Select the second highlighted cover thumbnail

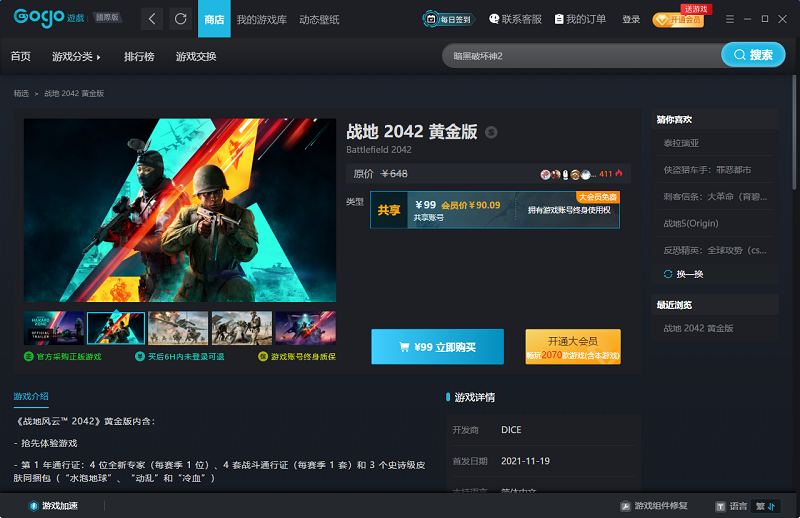point(116,328)
